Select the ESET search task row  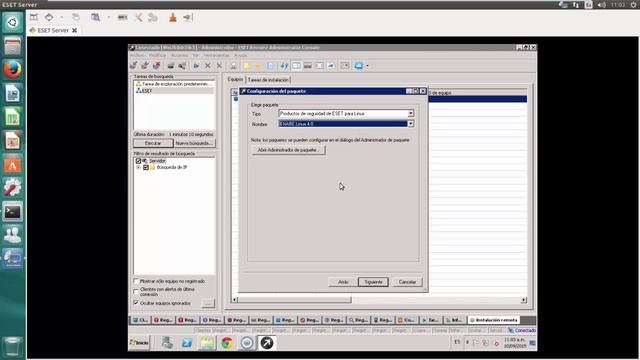tap(174, 91)
